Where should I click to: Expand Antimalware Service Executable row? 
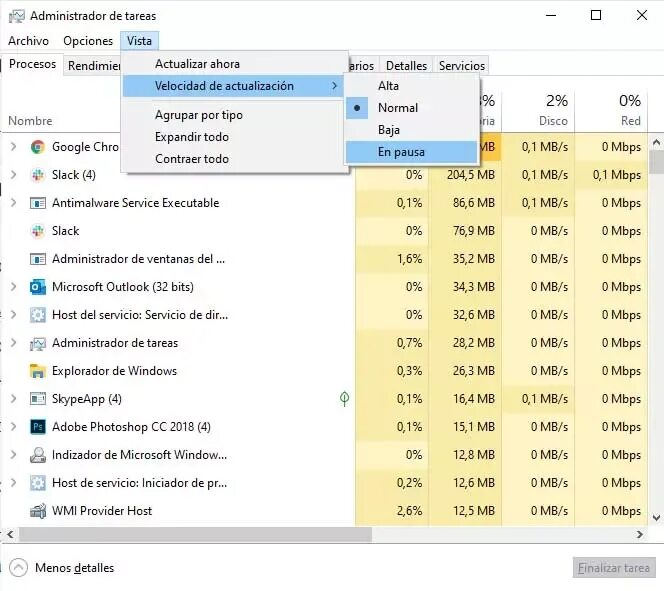click(14, 203)
